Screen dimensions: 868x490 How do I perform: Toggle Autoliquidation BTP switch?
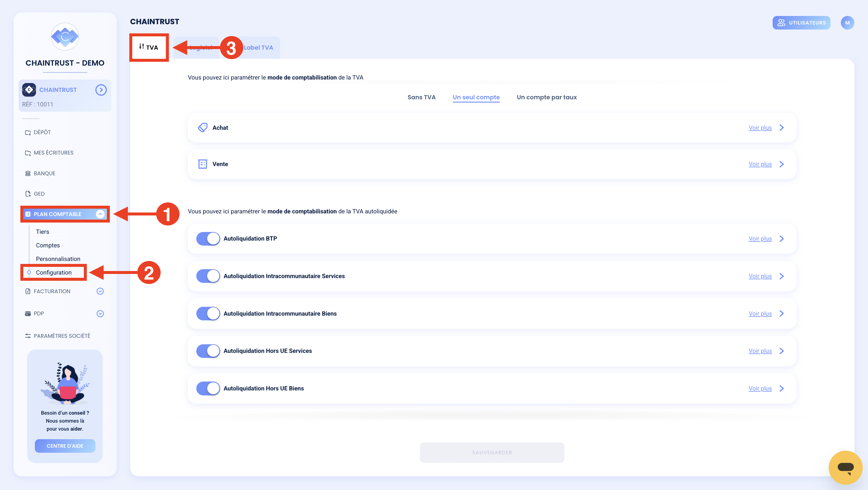208,238
